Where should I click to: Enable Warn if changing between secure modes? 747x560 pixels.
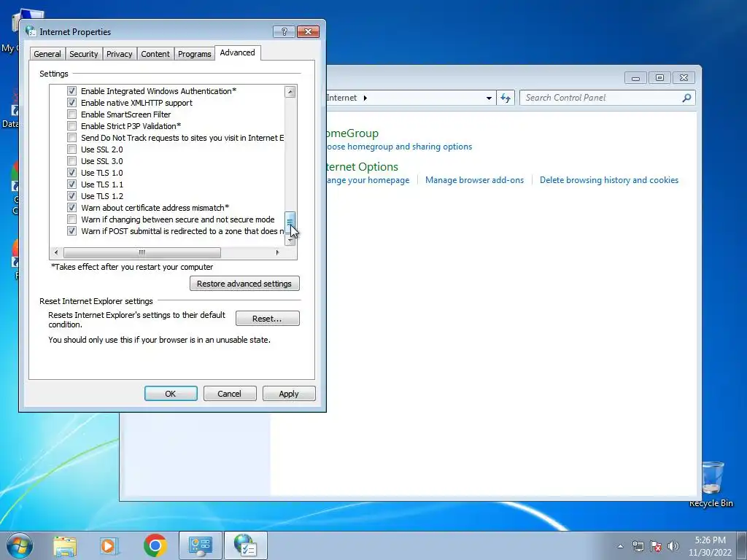(71, 219)
